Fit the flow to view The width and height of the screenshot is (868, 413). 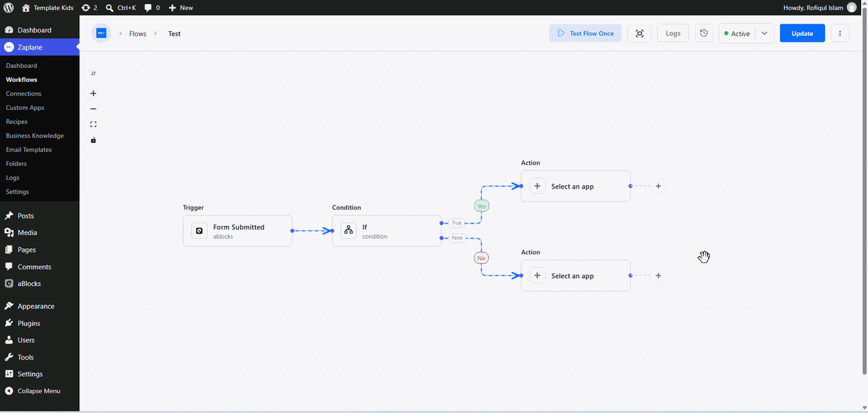click(x=94, y=124)
